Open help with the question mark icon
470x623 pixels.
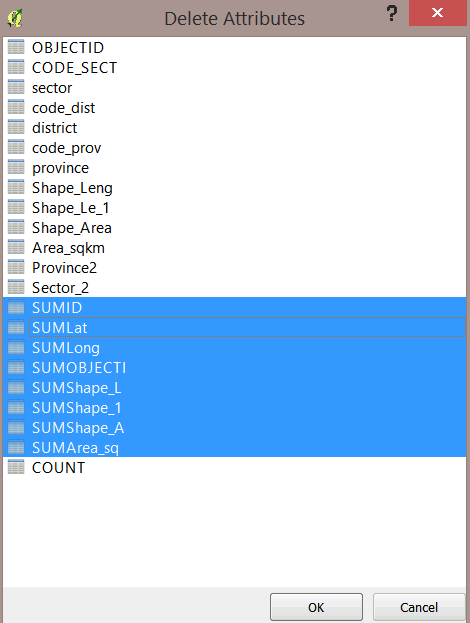point(392,14)
